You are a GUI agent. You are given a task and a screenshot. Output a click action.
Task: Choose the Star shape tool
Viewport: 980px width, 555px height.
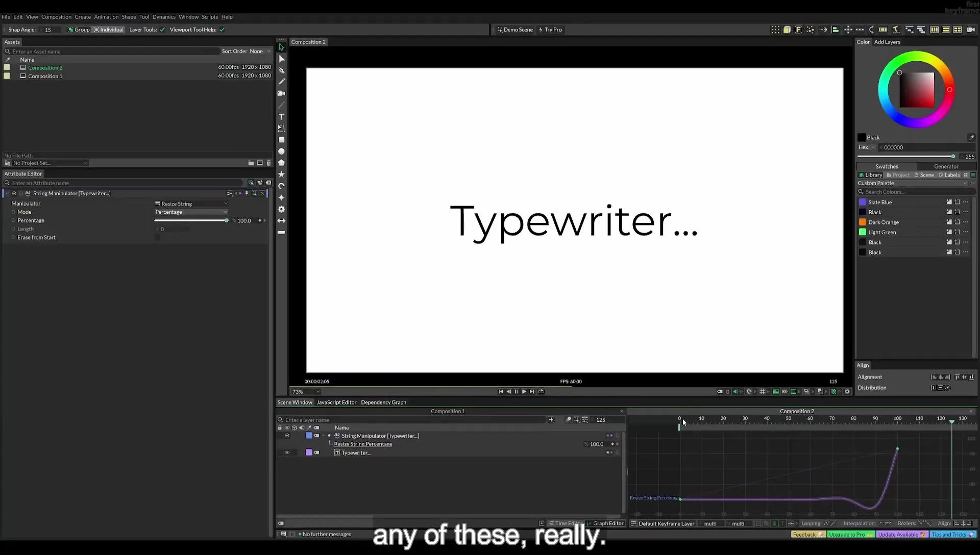[x=281, y=174]
